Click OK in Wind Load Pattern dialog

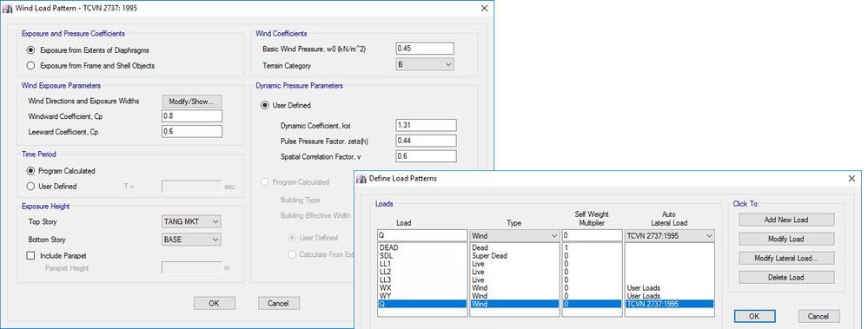(x=215, y=303)
